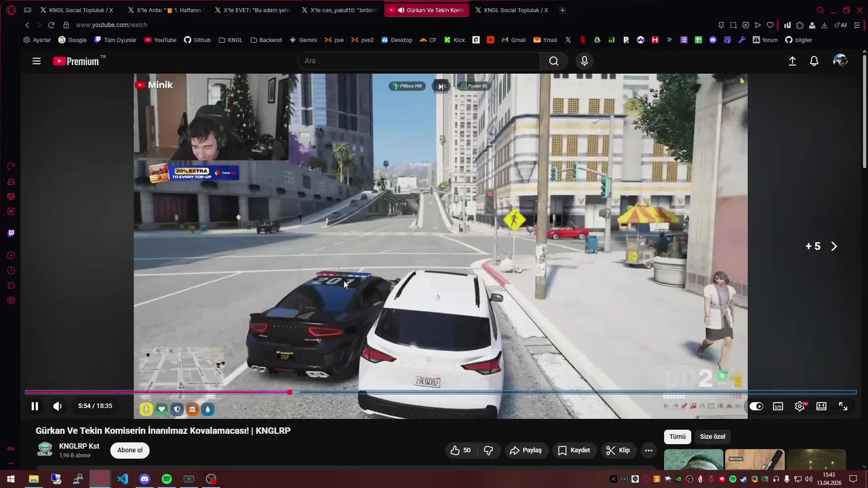The image size is (868, 488).
Task: Open the Github bookmark
Action: (x=197, y=40)
